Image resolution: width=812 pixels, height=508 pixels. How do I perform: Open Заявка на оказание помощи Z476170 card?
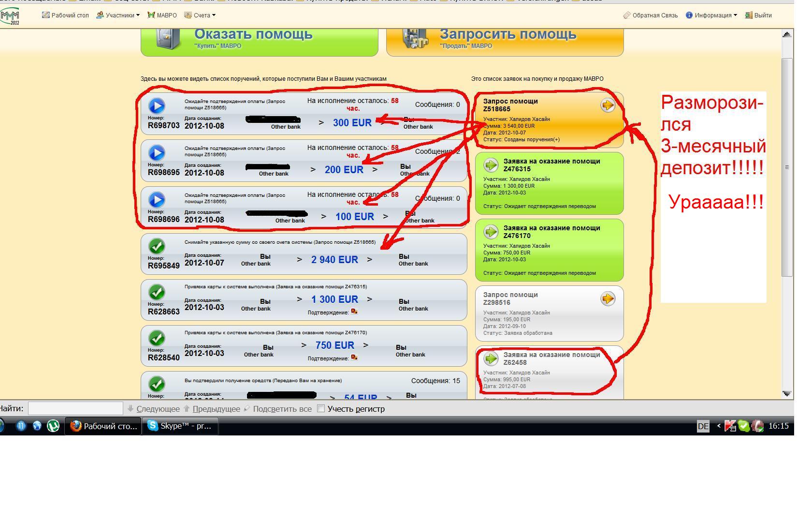click(550, 250)
